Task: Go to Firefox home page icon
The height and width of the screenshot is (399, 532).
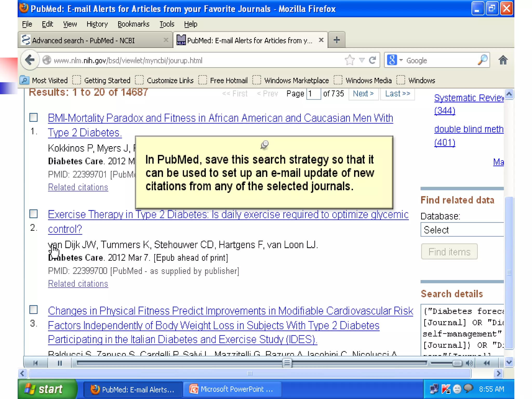Action: tap(503, 60)
